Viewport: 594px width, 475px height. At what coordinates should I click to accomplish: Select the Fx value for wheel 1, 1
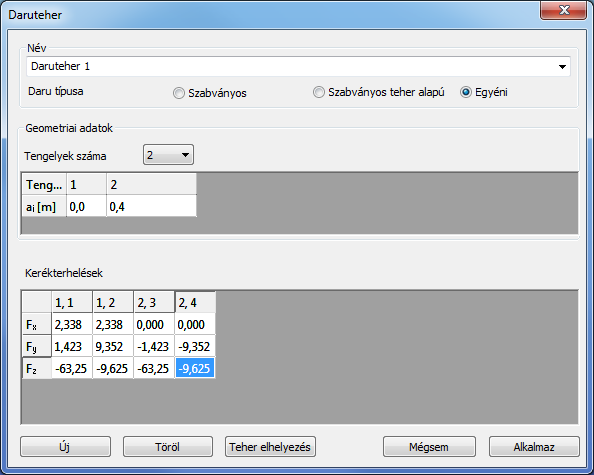pos(72,325)
